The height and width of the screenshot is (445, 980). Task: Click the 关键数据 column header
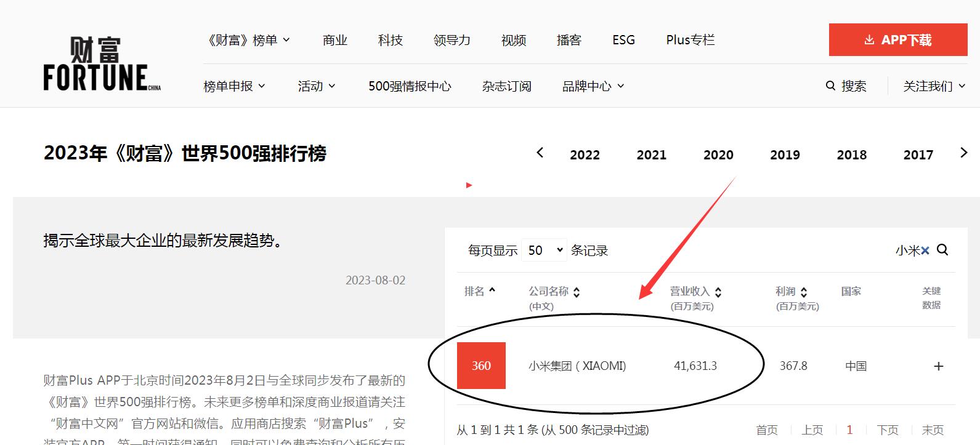931,298
